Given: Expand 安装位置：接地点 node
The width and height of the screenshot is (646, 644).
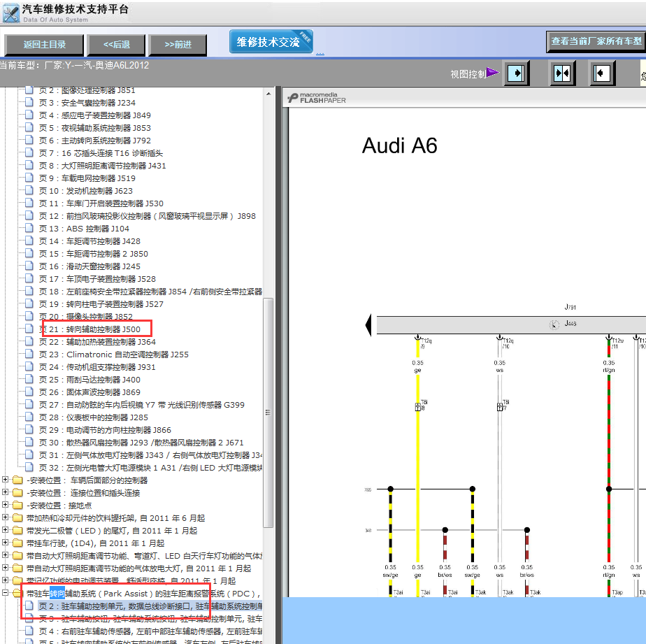Looking at the screenshot, I should coord(5,505).
